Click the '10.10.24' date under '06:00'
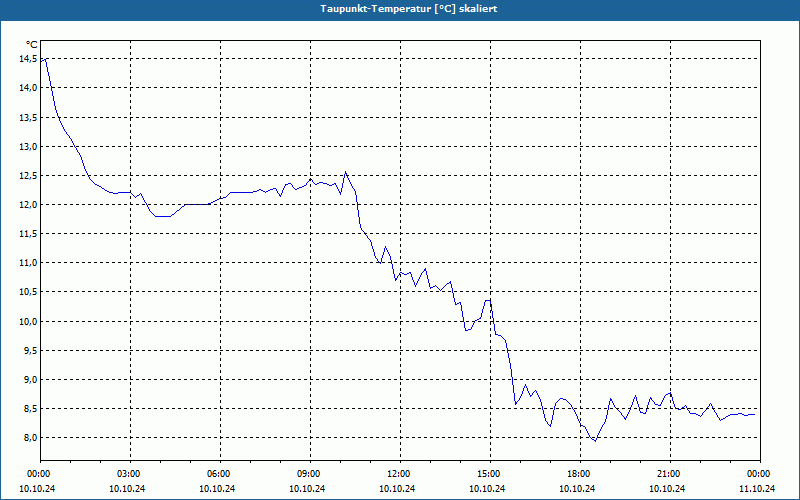The height and width of the screenshot is (500, 800). 217,488
